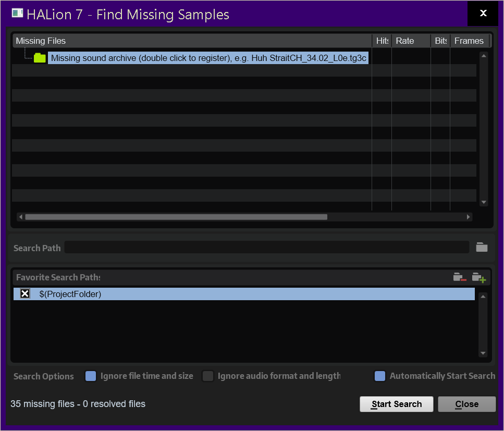The height and width of the screenshot is (431, 504).
Task: Click the Start Search button
Action: click(396, 404)
